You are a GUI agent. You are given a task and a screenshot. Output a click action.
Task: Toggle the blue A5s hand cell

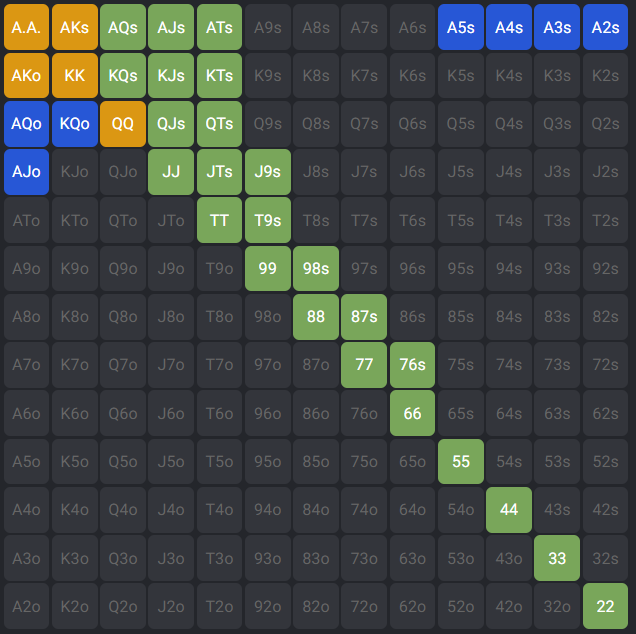click(460, 27)
